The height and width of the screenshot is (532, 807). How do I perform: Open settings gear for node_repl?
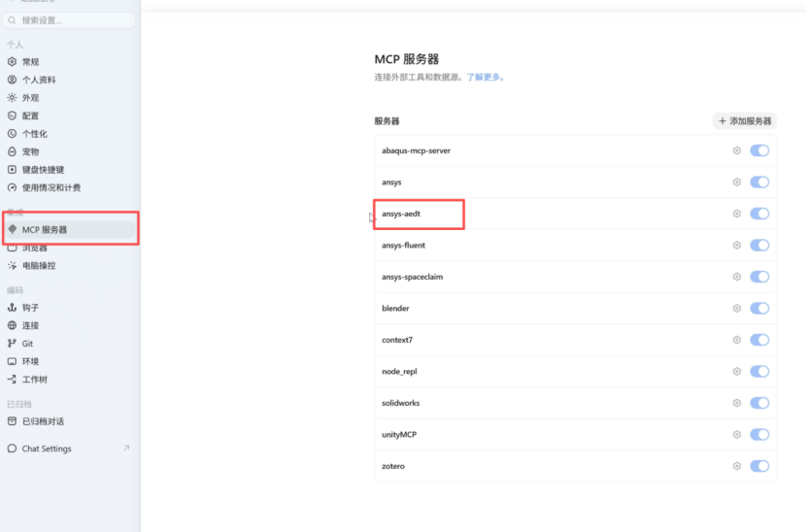click(x=736, y=372)
